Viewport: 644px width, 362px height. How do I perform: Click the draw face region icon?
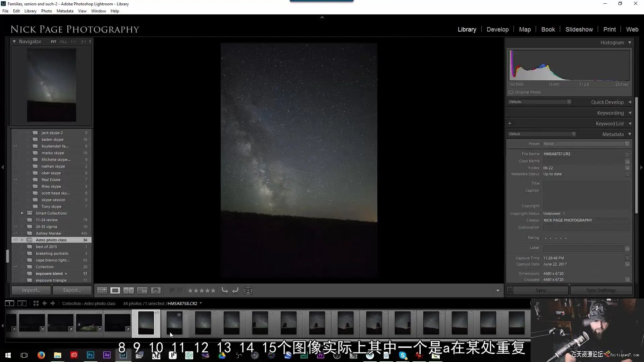pos(248,291)
